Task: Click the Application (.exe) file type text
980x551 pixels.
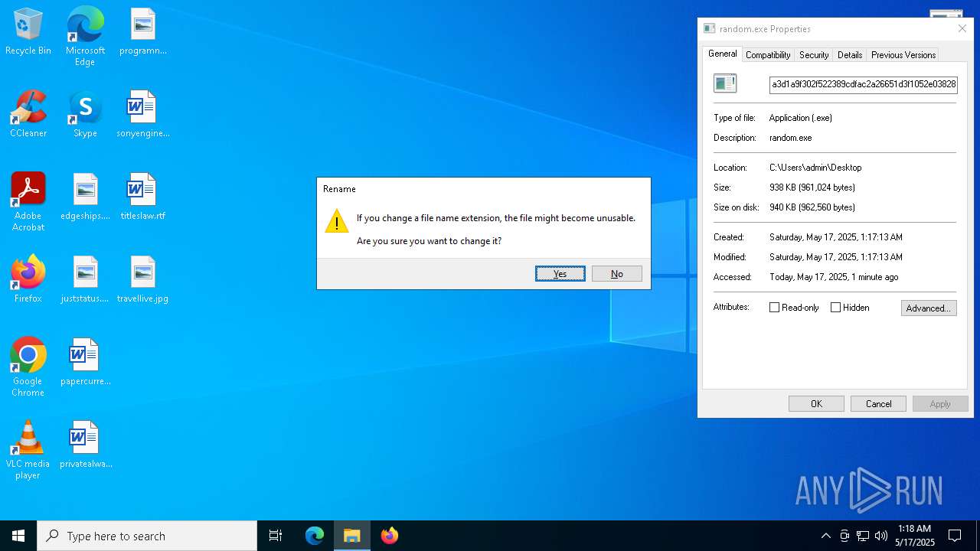Action: pyautogui.click(x=801, y=118)
